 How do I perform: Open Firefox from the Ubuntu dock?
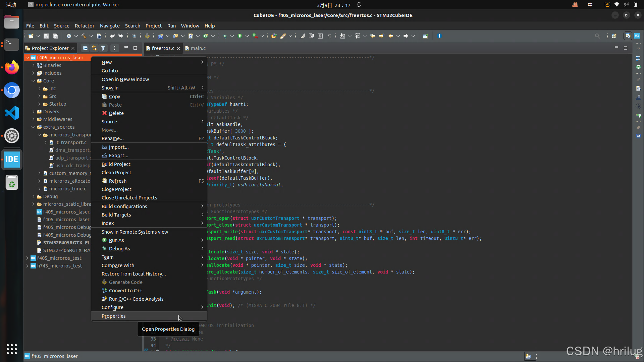(x=12, y=67)
